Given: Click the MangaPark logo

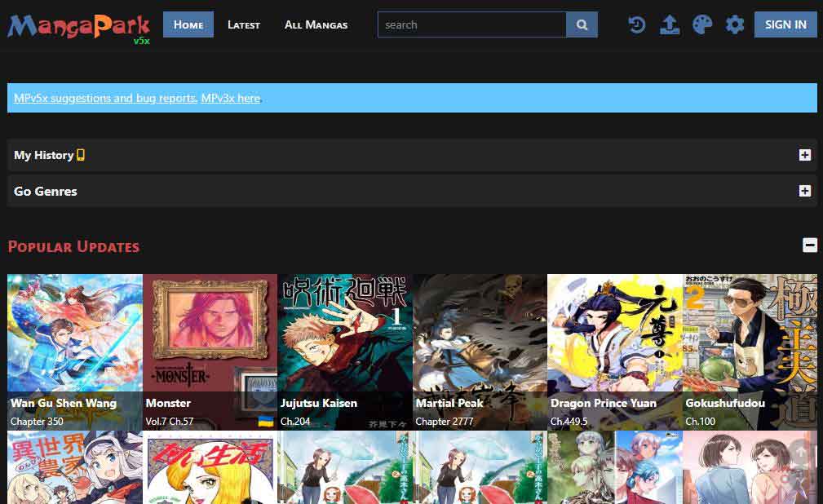Looking at the screenshot, I should coord(78,27).
